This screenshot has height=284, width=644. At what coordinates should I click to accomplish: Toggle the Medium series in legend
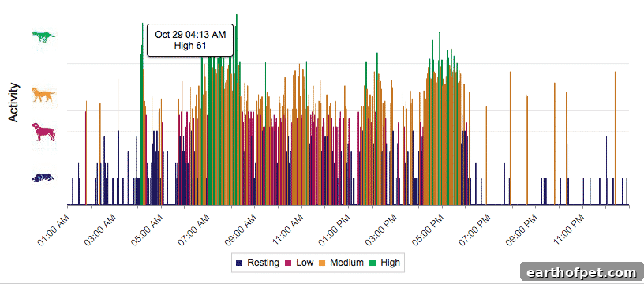click(341, 263)
